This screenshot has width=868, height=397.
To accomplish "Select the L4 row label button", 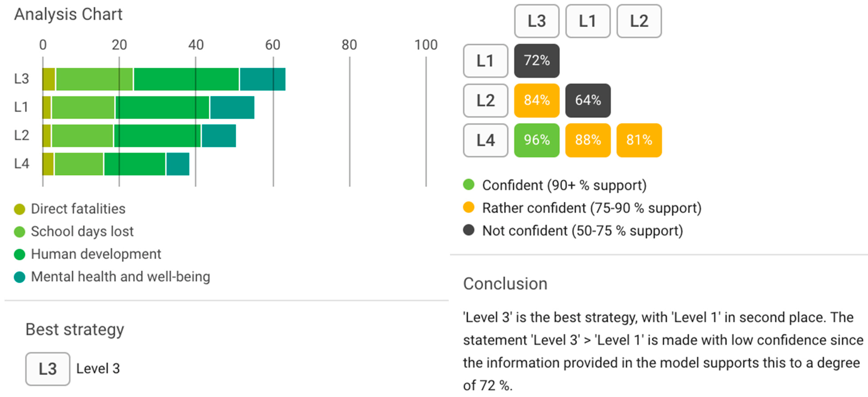I will click(485, 140).
